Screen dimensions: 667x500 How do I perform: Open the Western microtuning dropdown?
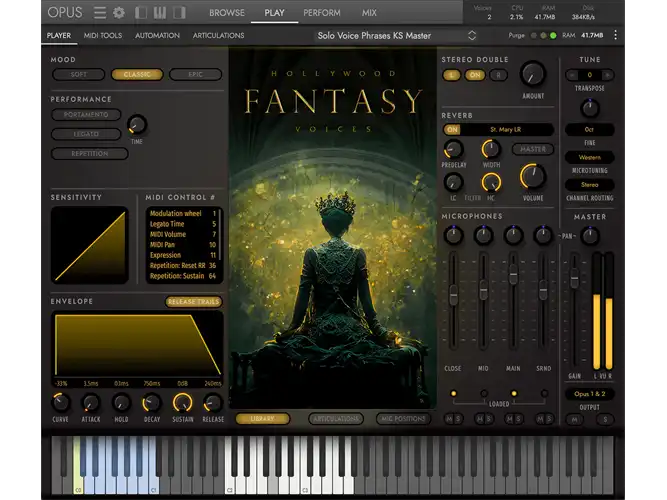pos(590,157)
